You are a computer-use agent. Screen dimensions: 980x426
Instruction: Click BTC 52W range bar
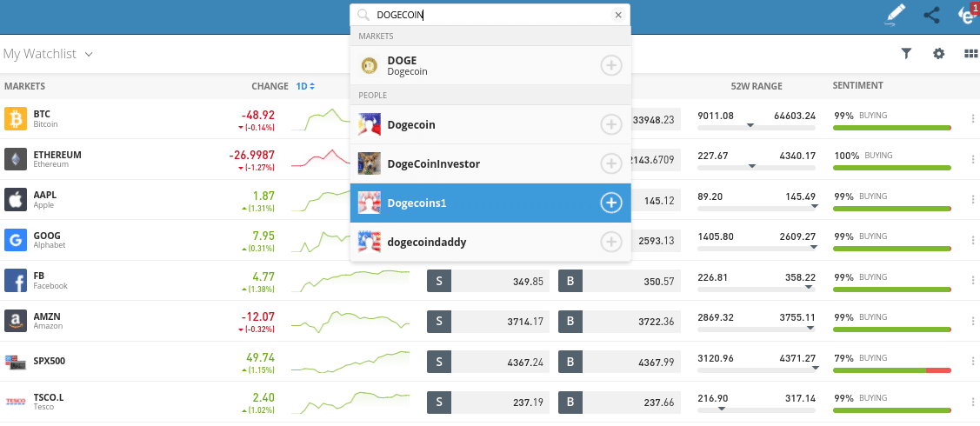pos(757,128)
